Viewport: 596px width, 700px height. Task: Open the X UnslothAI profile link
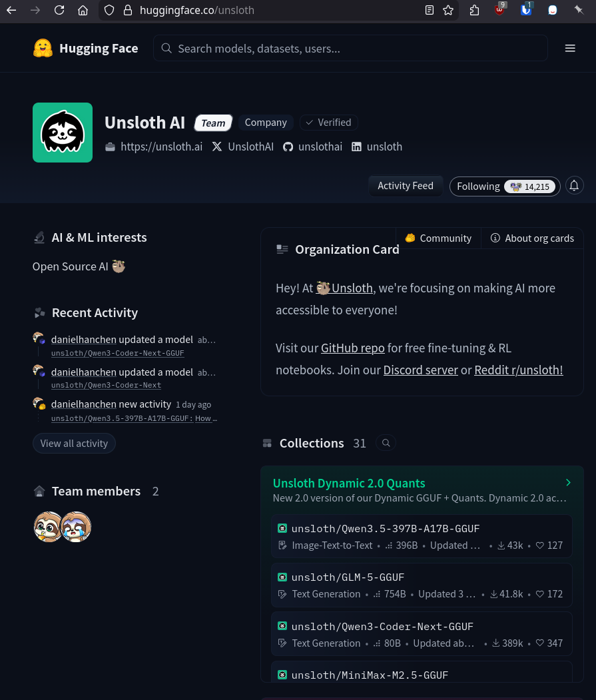click(x=243, y=147)
